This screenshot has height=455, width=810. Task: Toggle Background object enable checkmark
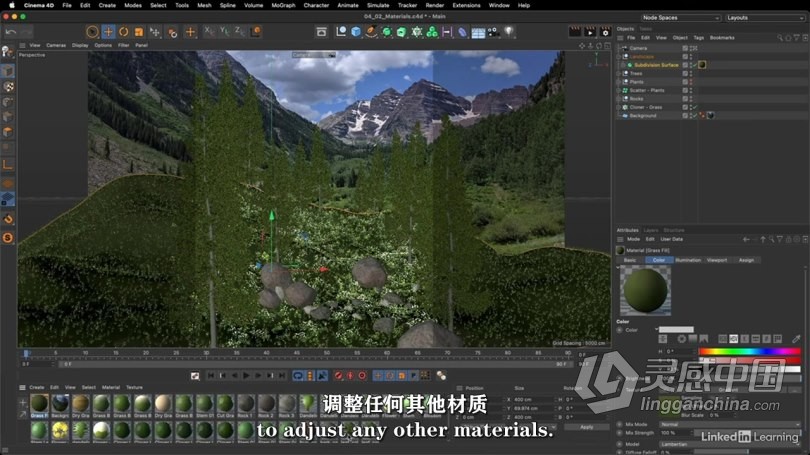pos(695,116)
